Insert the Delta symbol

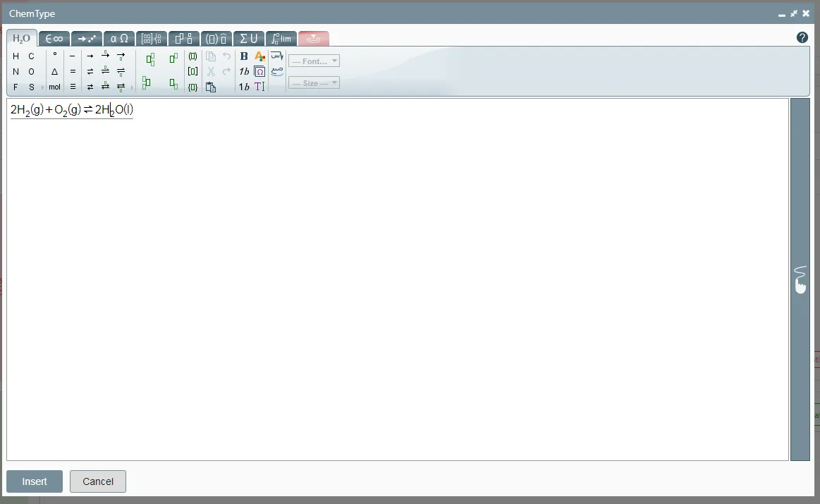tap(54, 72)
